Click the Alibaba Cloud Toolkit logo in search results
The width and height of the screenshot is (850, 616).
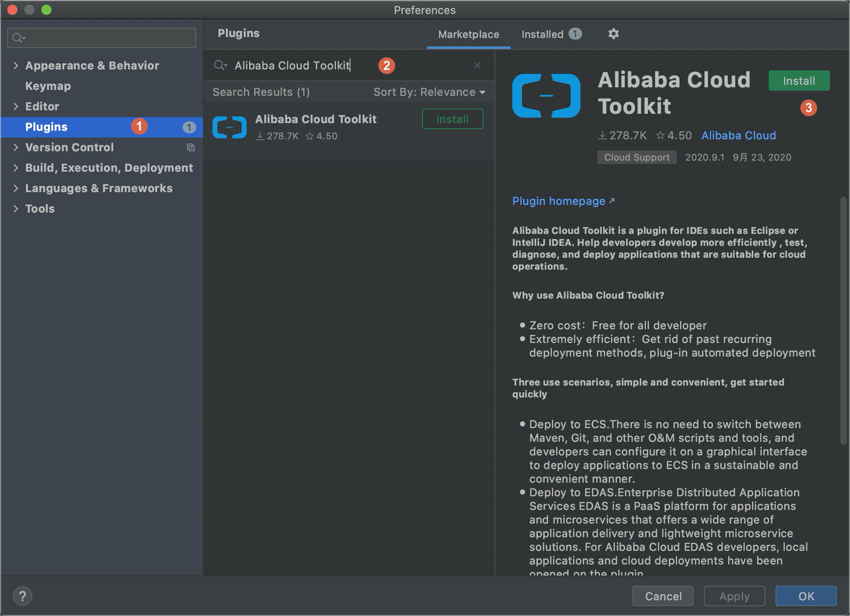229,127
